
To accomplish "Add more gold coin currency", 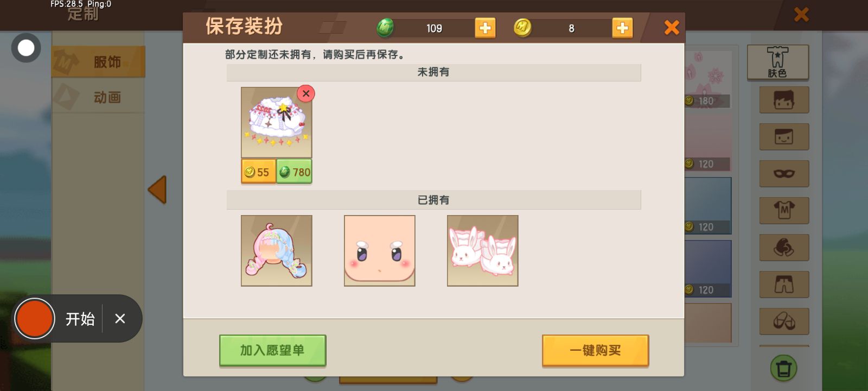I will click(x=622, y=28).
